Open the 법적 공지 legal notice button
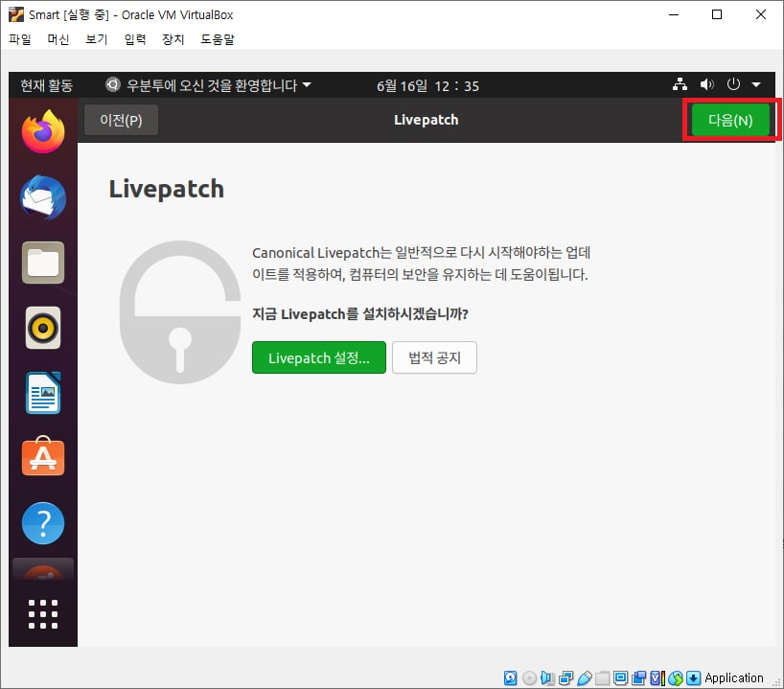784x689 pixels. 434,357
